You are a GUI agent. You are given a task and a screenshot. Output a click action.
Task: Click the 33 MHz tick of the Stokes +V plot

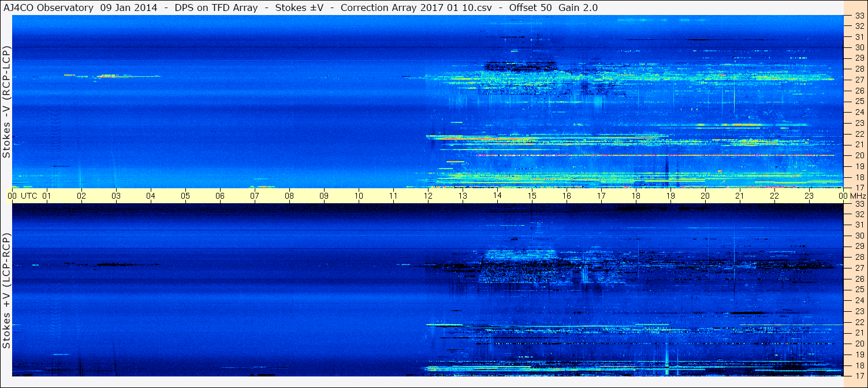point(859,203)
